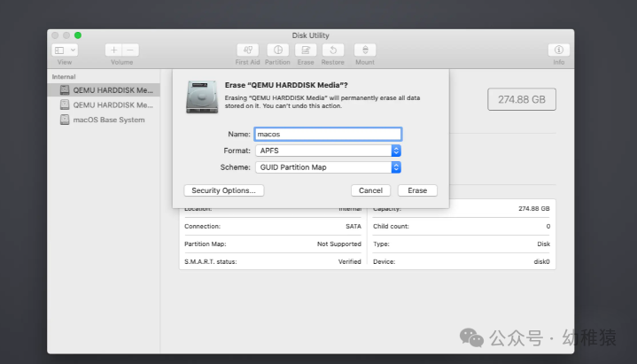The image size is (637, 364).
Task: Click the disk0 device value
Action: pyautogui.click(x=541, y=261)
